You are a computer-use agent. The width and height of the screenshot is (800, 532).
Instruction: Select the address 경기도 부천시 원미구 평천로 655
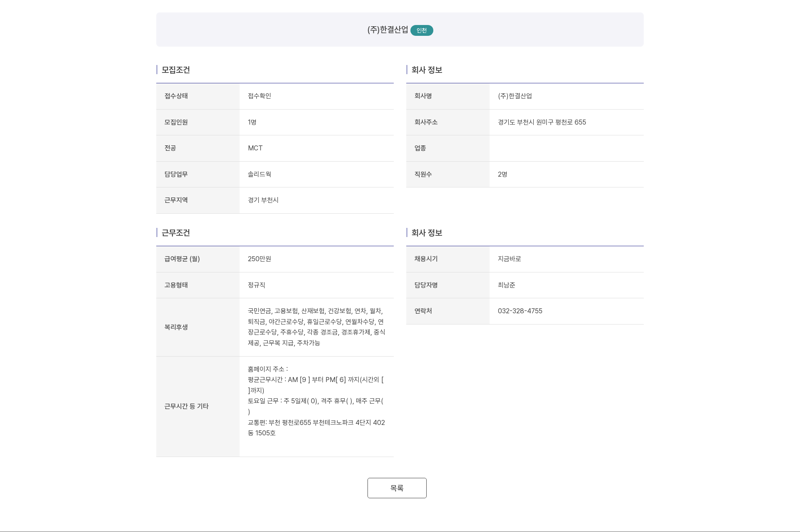click(x=542, y=122)
